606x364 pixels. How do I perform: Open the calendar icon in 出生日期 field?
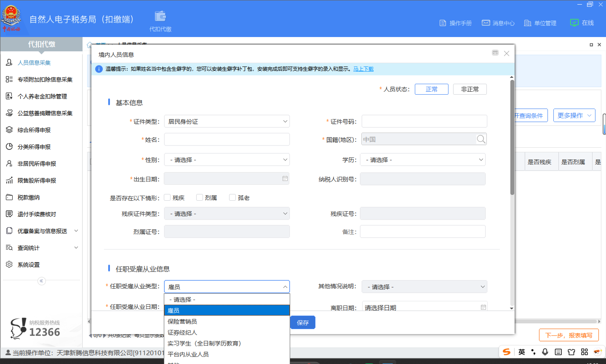285,179
